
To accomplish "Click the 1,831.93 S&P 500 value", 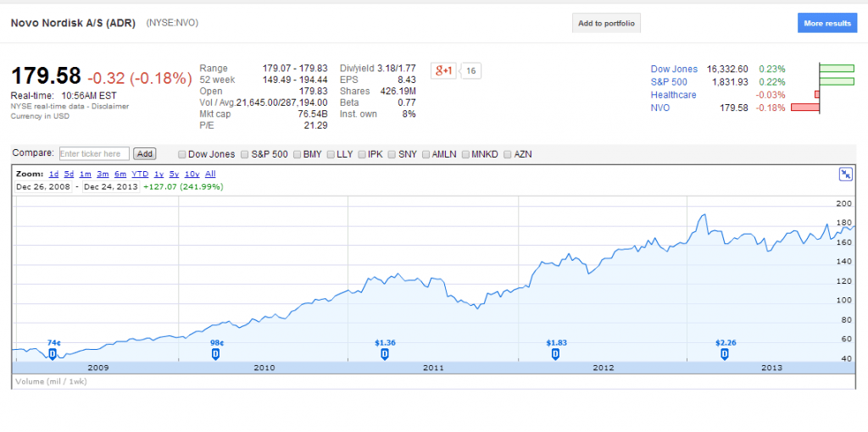I will 730,82.
